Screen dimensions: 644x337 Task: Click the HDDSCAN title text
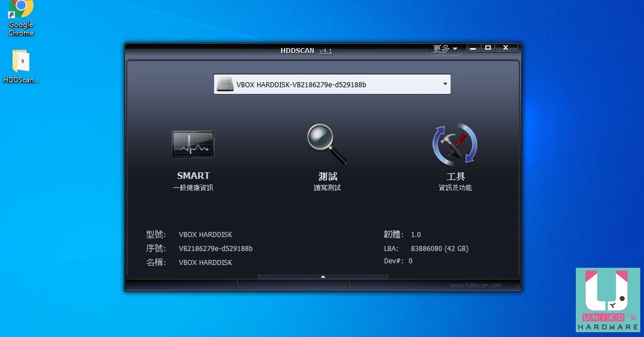point(297,51)
